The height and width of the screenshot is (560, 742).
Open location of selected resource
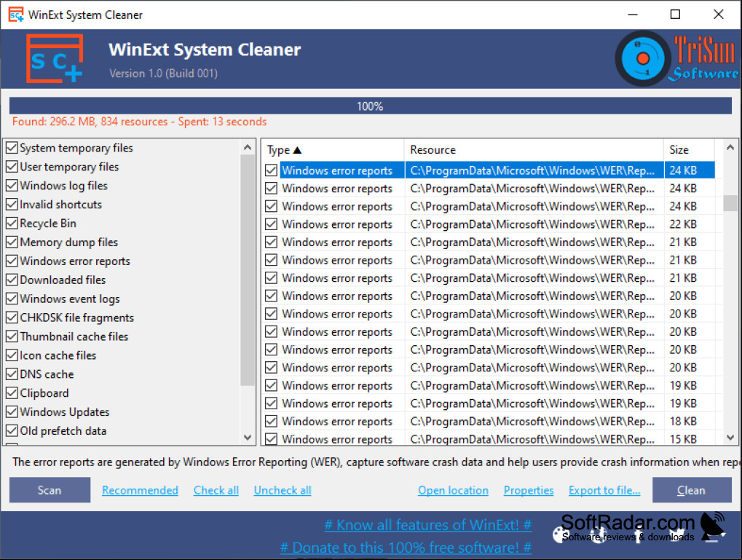(x=453, y=490)
